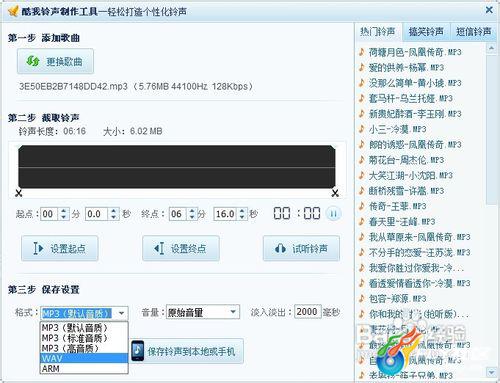Click the pause icon next to timer
Viewport: 500px width, 383px height.
pos(333,213)
